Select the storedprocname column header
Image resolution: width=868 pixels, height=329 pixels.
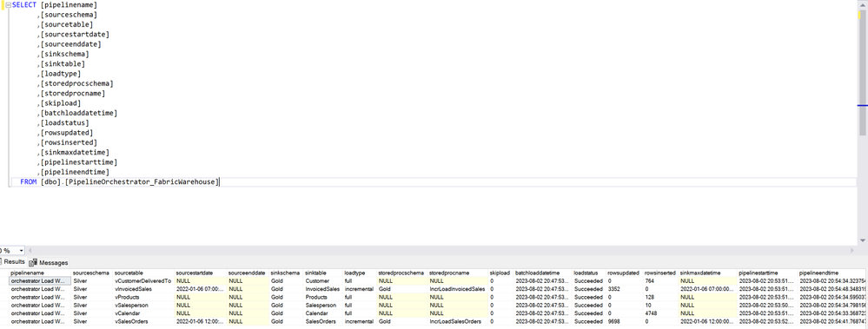[x=458, y=273]
